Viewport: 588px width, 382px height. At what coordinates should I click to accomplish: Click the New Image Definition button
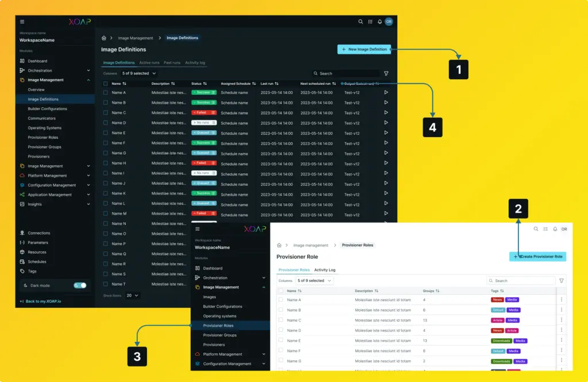coord(364,49)
